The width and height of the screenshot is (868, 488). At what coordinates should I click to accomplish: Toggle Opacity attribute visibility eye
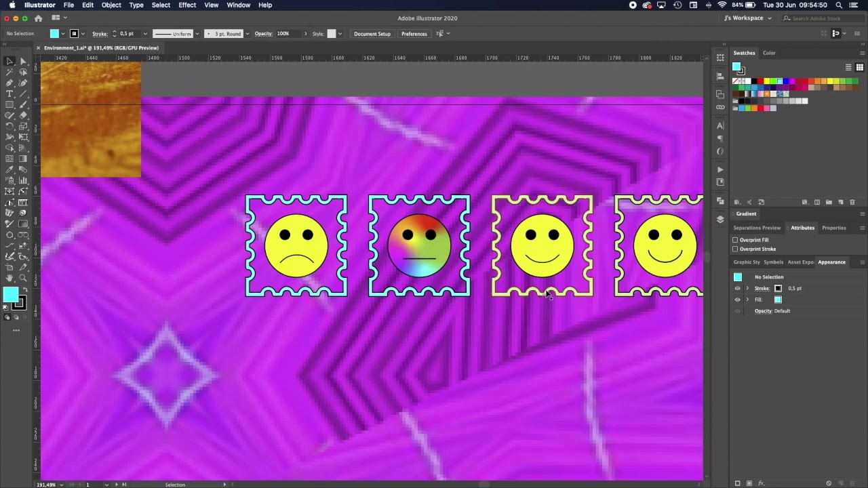pos(738,310)
